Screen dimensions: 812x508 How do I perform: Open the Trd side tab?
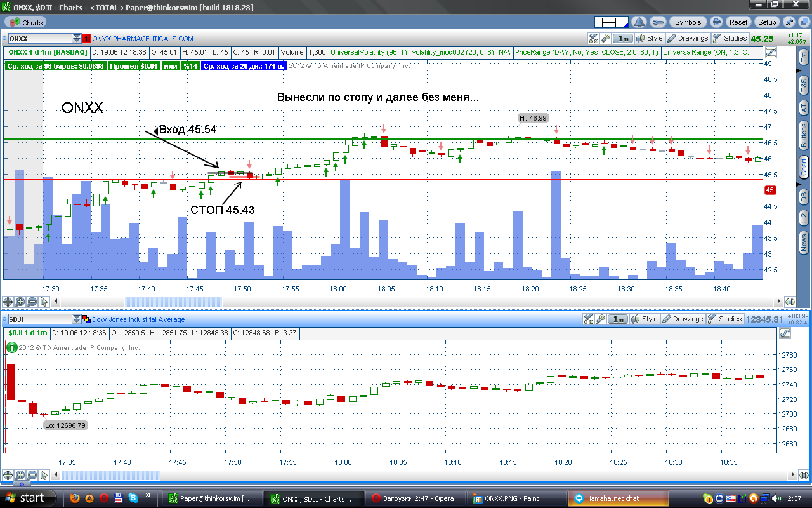[x=804, y=58]
